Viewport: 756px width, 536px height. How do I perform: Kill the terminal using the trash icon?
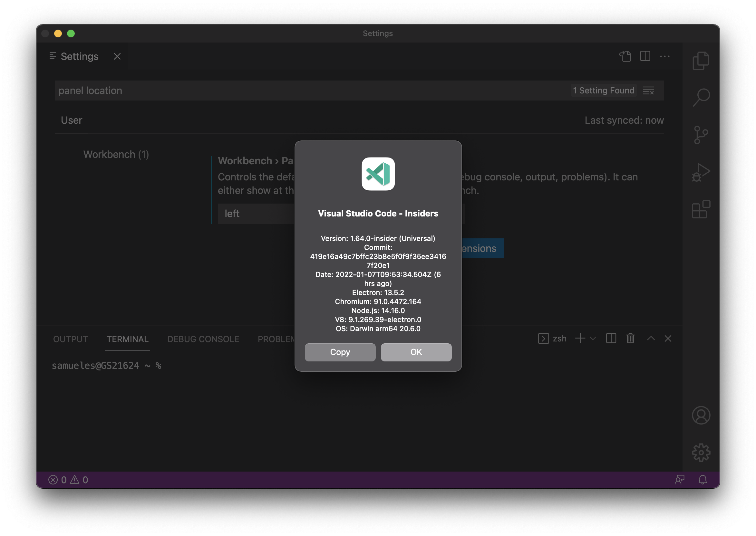point(630,338)
